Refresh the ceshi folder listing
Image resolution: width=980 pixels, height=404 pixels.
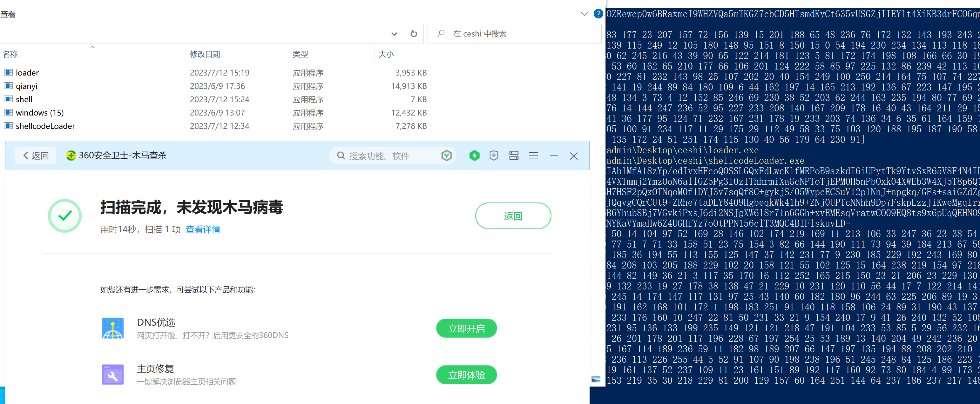[x=414, y=34]
